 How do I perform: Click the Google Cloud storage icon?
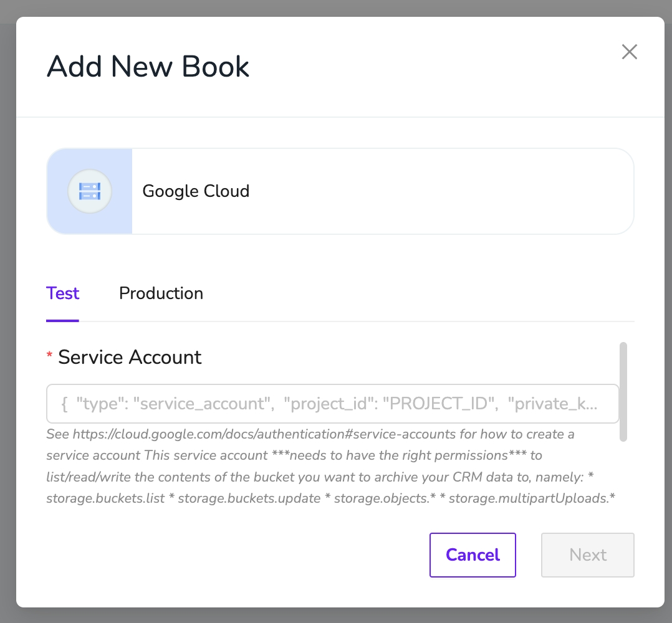90,191
